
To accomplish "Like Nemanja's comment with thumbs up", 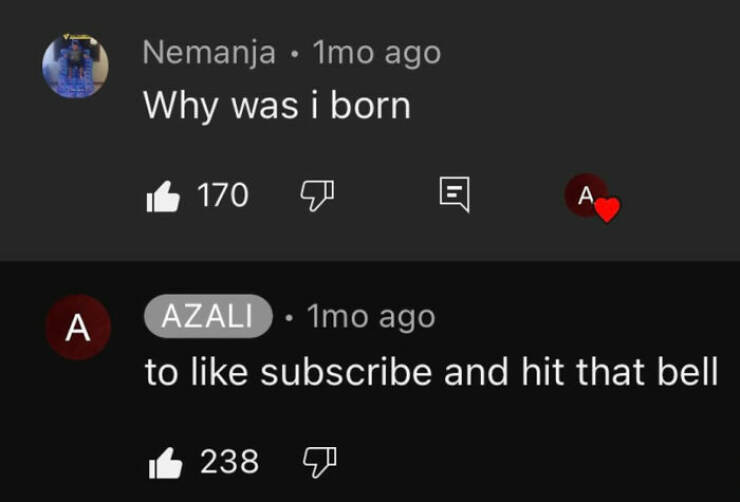I will pos(162,196).
